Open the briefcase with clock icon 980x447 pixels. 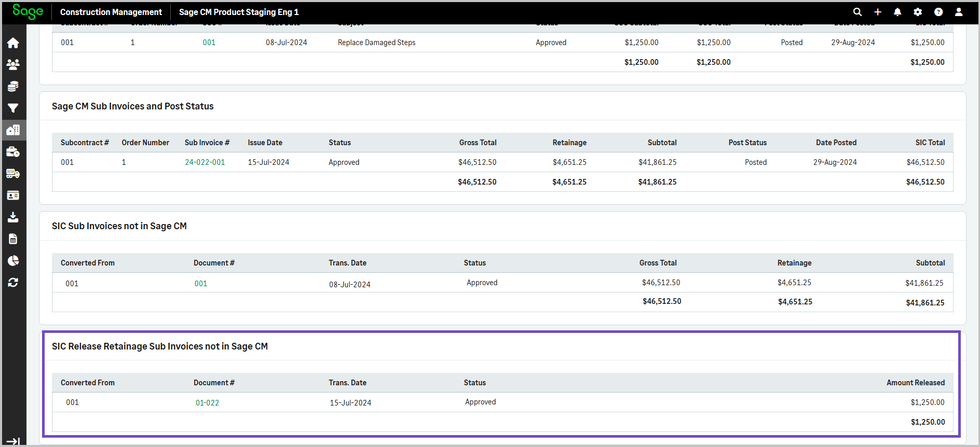pyautogui.click(x=13, y=152)
